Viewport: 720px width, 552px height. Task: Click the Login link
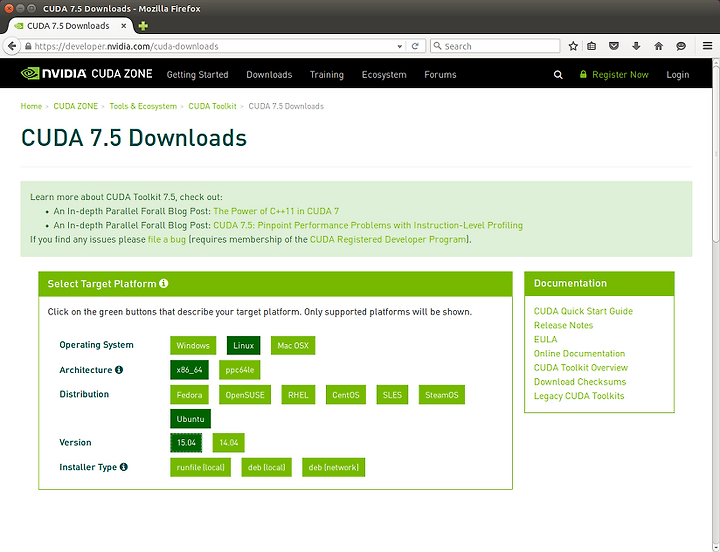tap(678, 74)
